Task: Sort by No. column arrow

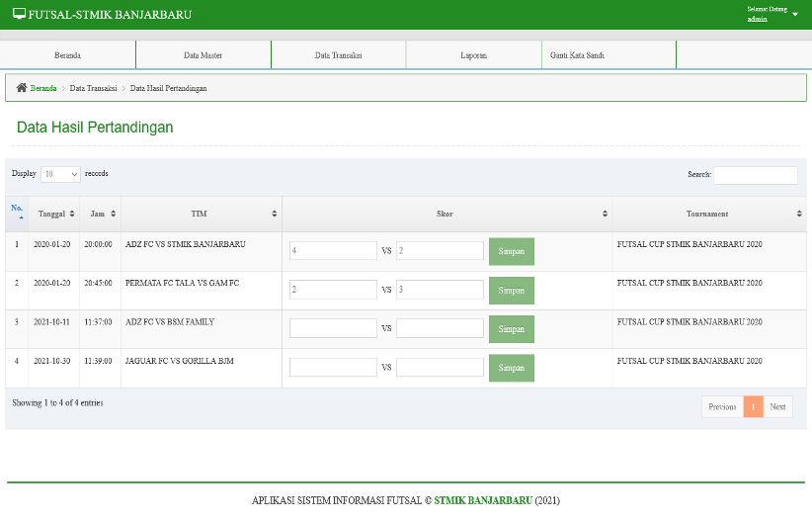Action: (x=21, y=217)
